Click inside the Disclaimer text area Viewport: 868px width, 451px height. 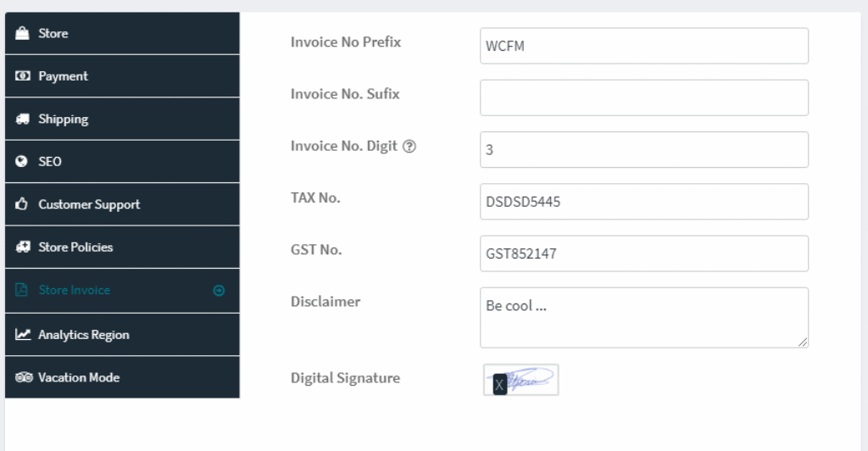tap(643, 317)
